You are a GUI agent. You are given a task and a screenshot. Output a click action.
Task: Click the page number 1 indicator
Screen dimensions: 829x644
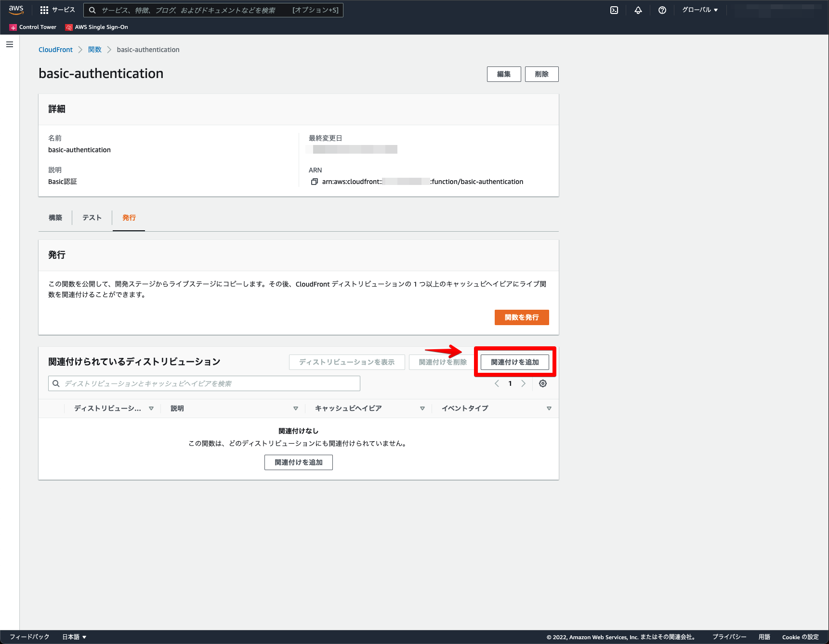coord(510,383)
